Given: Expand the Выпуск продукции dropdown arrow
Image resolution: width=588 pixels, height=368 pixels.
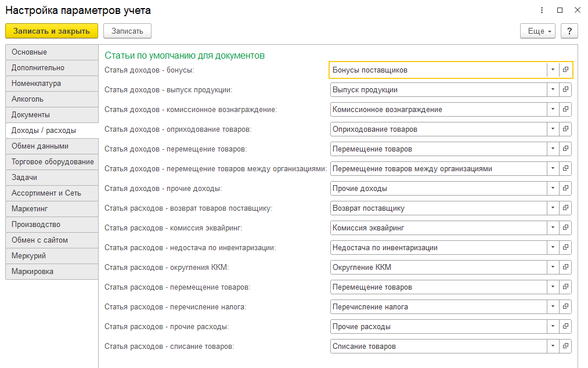Looking at the screenshot, I should point(553,89).
